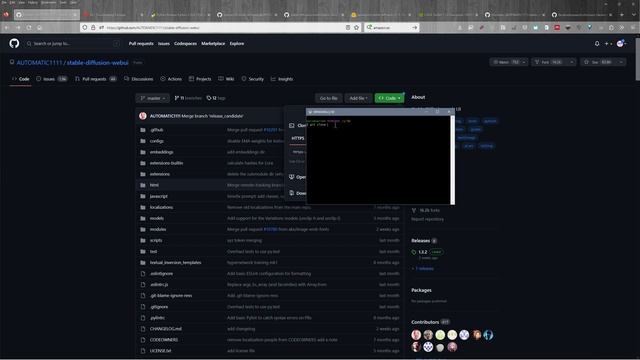Image resolution: width=640 pixels, height=360 pixels.
Task: Open the embeddings folder
Action: [162, 152]
